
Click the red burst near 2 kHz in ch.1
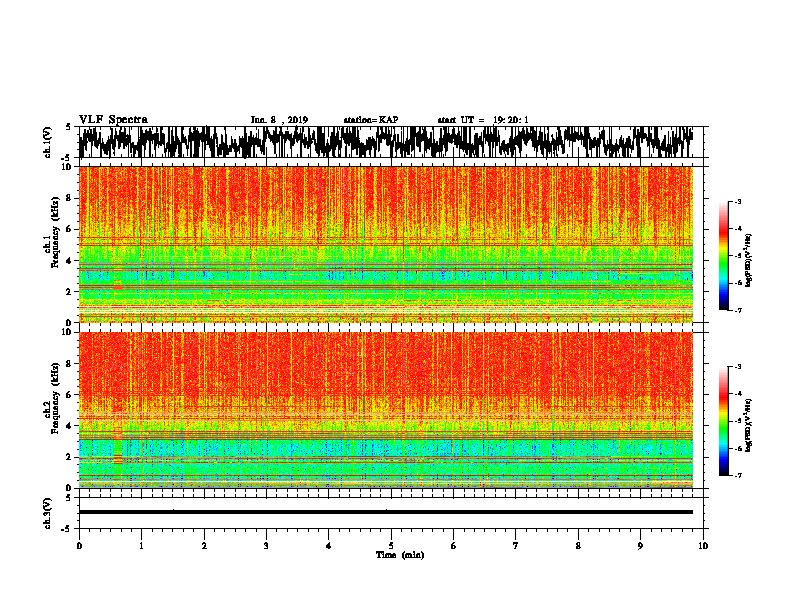click(118, 287)
